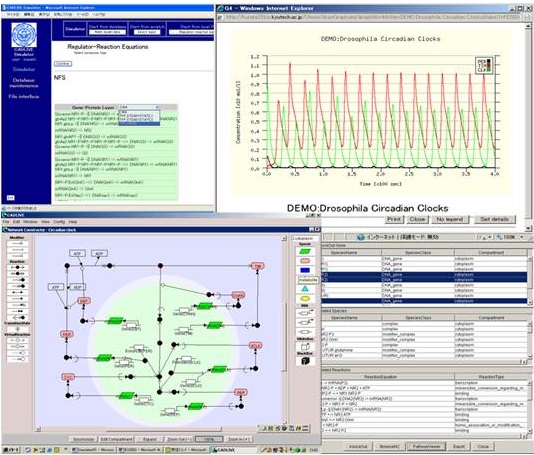
Task: Choose the solid blue rectangle species icon
Action: (305, 270)
